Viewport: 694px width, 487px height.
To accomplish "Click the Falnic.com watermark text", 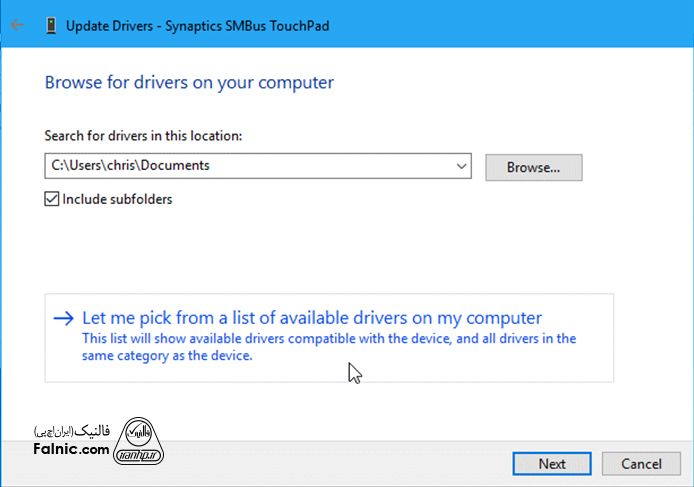I will (71, 451).
